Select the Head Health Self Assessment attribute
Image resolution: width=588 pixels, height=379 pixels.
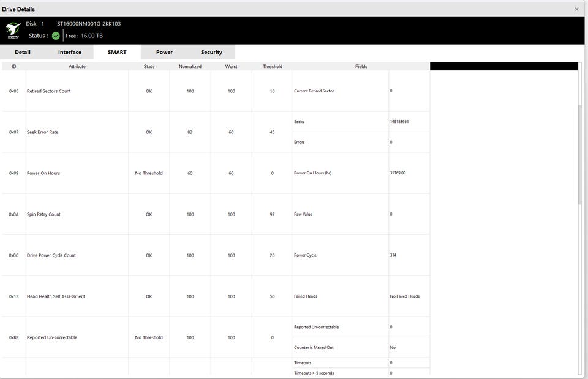(x=56, y=296)
